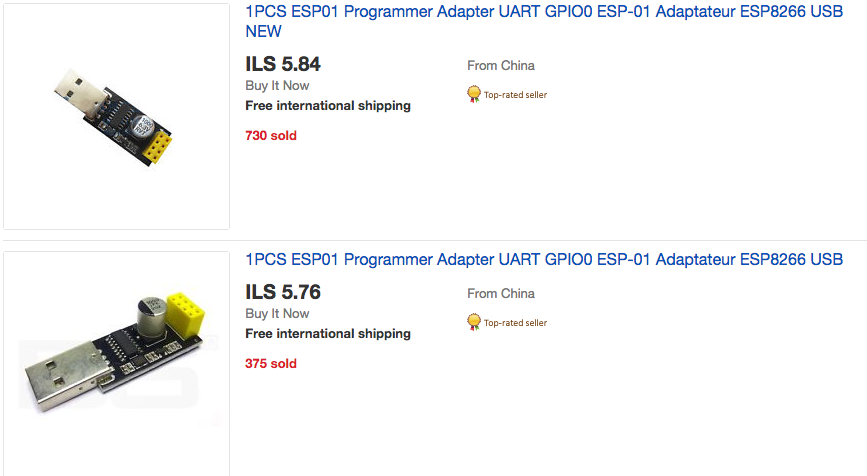Click 'From China' on the ILS 5.76 listing
Viewport: 867px width, 476px height.
[x=501, y=294]
